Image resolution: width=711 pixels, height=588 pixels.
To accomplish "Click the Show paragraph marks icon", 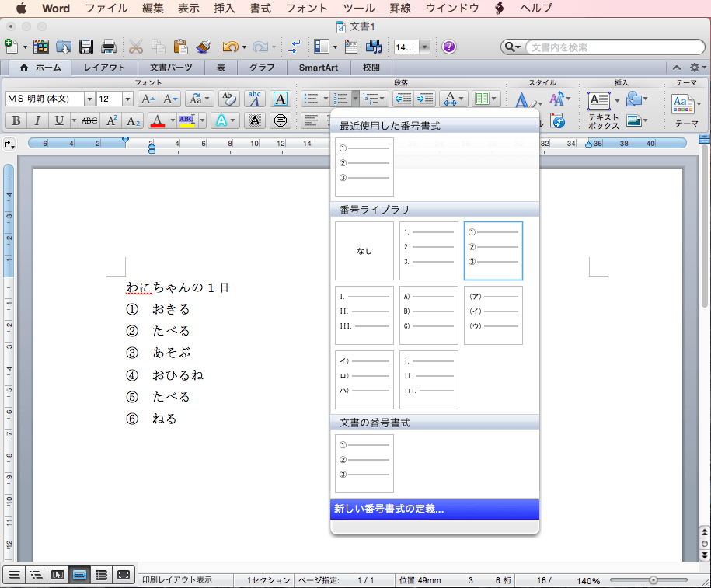I will 294,47.
